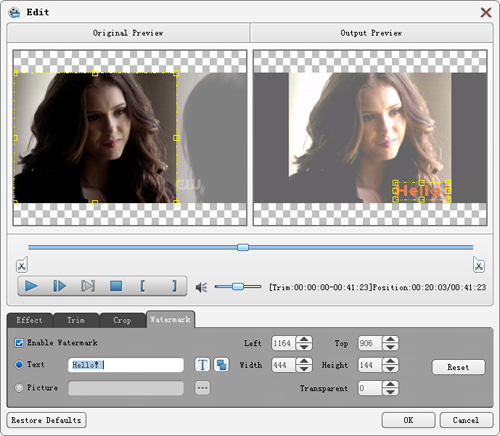
Task: Click the Stop playback button
Action: pyautogui.click(x=116, y=286)
